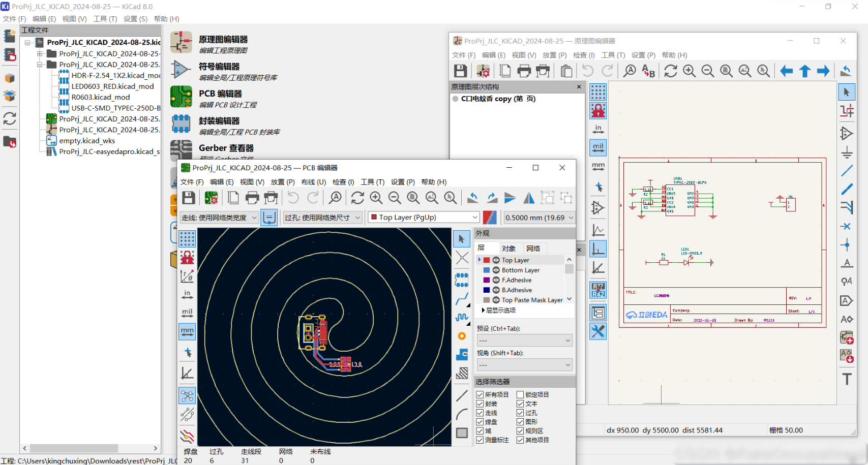
Task: Hide Top Layer using its eye icon
Action: pyautogui.click(x=496, y=260)
